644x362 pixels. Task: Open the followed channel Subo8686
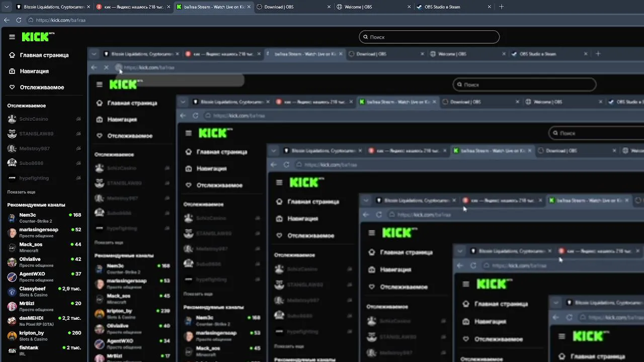pos(44,163)
